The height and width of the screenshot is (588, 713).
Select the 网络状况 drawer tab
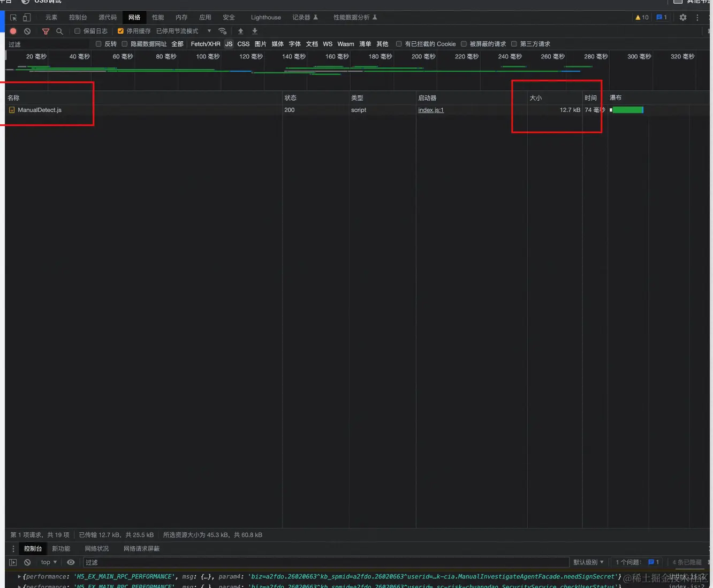pos(97,548)
